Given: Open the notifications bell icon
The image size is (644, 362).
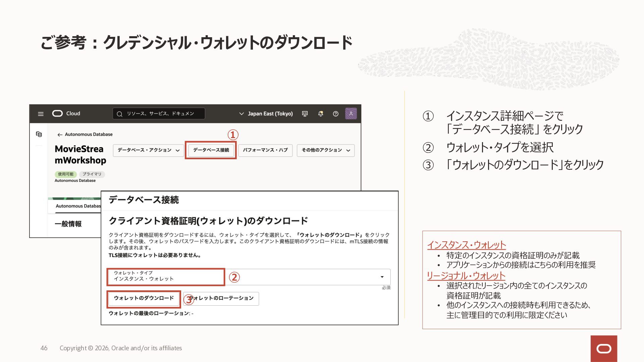Looking at the screenshot, I should [320, 114].
